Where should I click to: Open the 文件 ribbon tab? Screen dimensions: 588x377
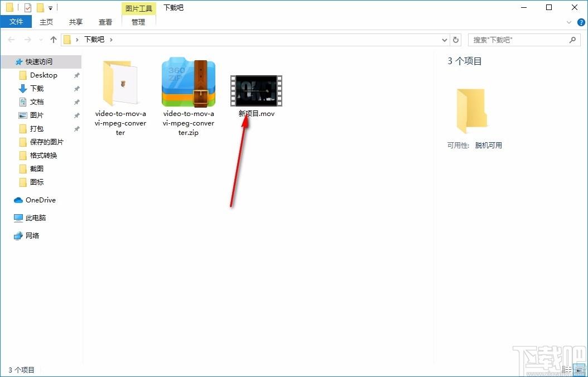[16, 22]
